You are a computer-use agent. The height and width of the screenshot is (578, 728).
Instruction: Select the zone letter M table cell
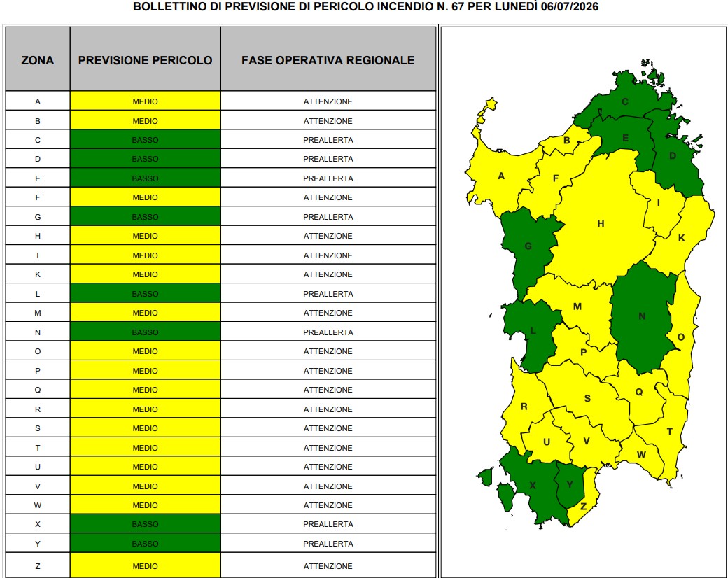tap(38, 313)
